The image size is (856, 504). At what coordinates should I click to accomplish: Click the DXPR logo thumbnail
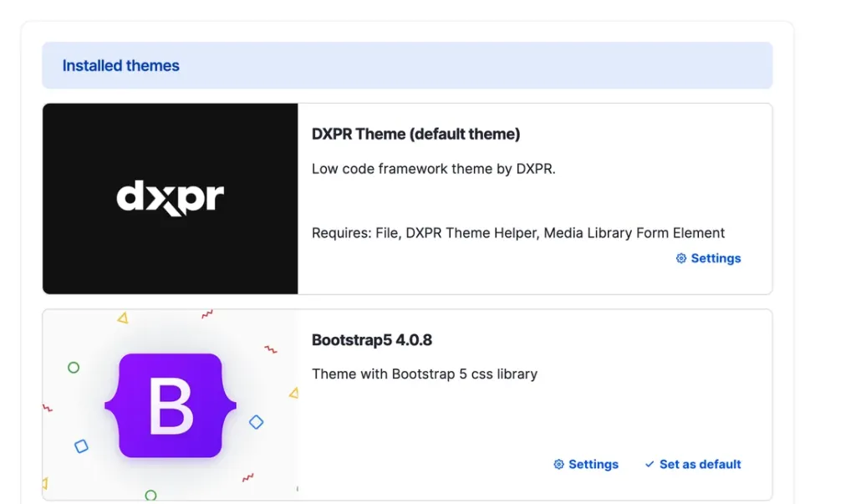pyautogui.click(x=171, y=199)
